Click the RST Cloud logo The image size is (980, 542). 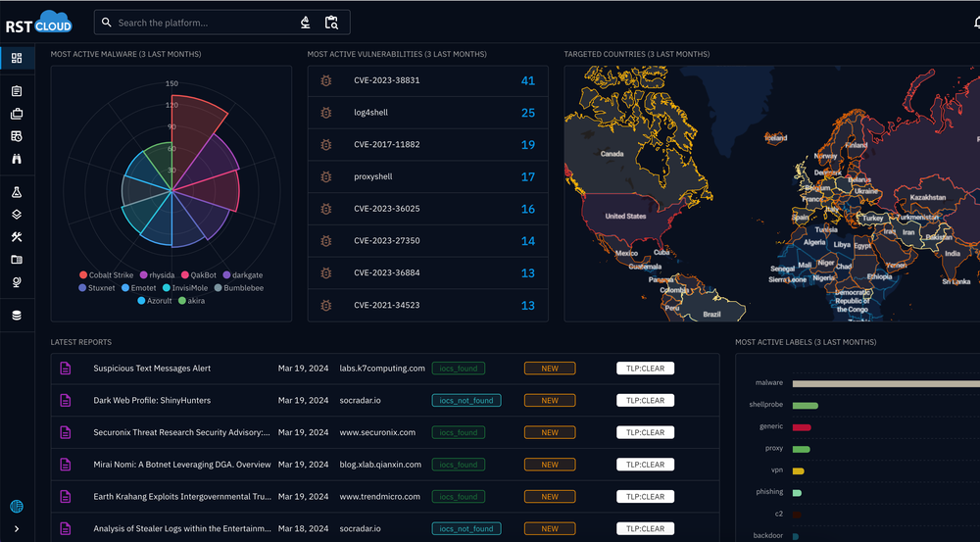pyautogui.click(x=39, y=23)
